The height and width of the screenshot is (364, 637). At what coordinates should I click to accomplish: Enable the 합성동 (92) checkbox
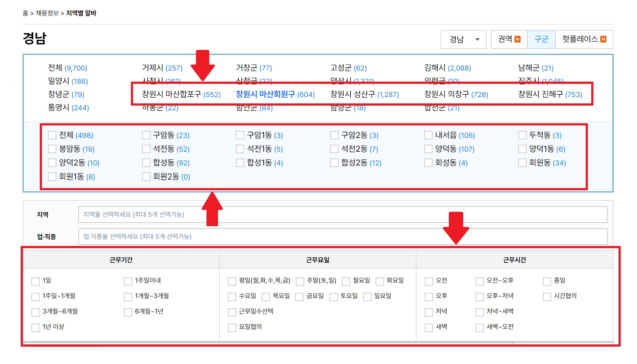[x=146, y=163]
